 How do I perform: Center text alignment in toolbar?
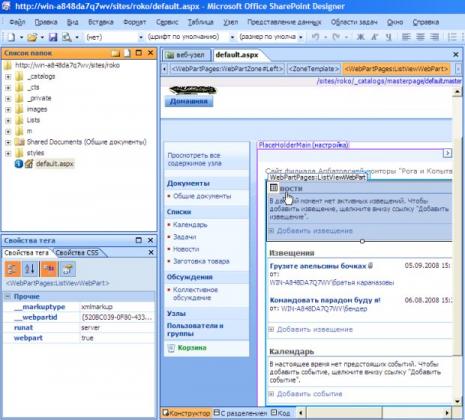pyautogui.click(x=420, y=37)
